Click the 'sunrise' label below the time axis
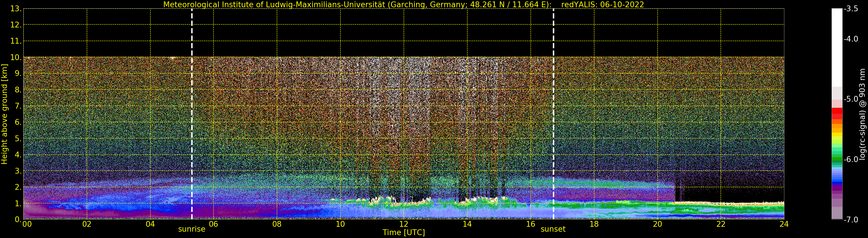The image size is (868, 238). (192, 229)
